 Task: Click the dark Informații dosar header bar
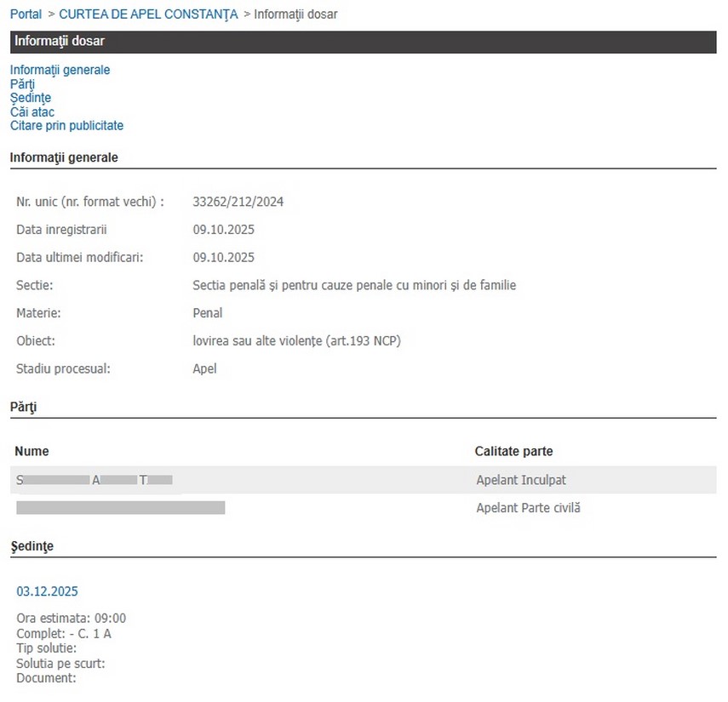click(364, 42)
